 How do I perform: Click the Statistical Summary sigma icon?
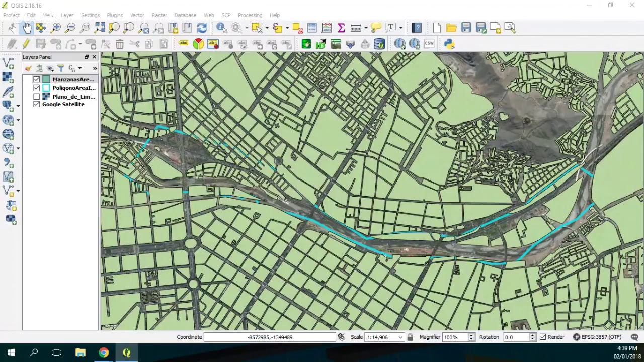(341, 28)
